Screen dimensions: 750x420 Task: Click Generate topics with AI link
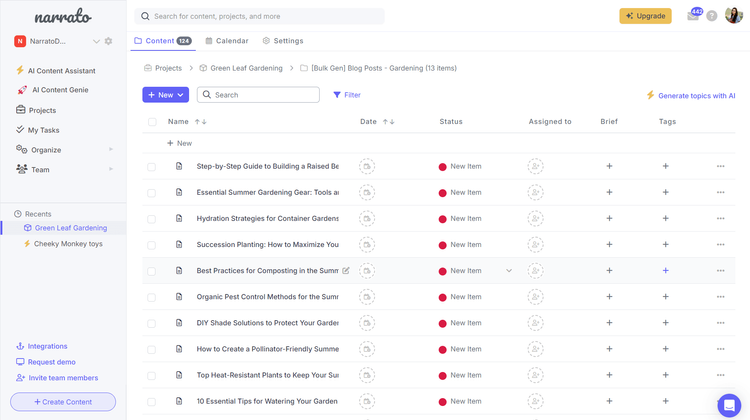[x=691, y=95]
